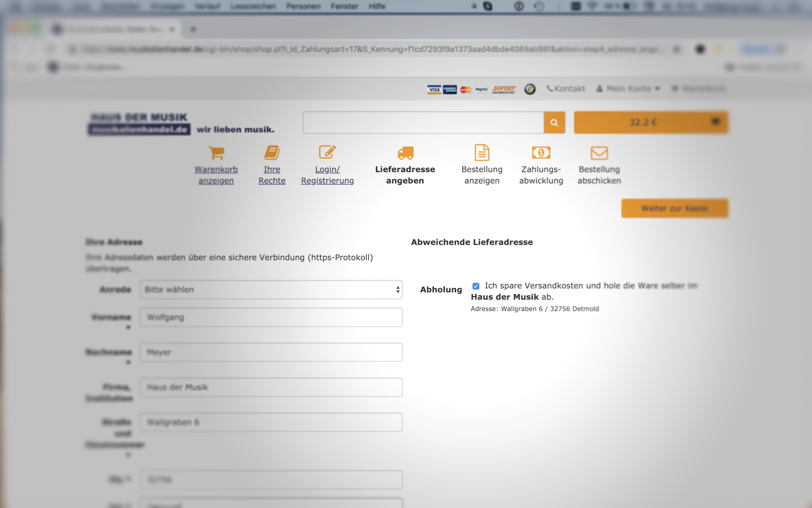Screen dimensions: 812x508
Task: Click the Warenkorb shopping cart icon
Action: (x=217, y=153)
